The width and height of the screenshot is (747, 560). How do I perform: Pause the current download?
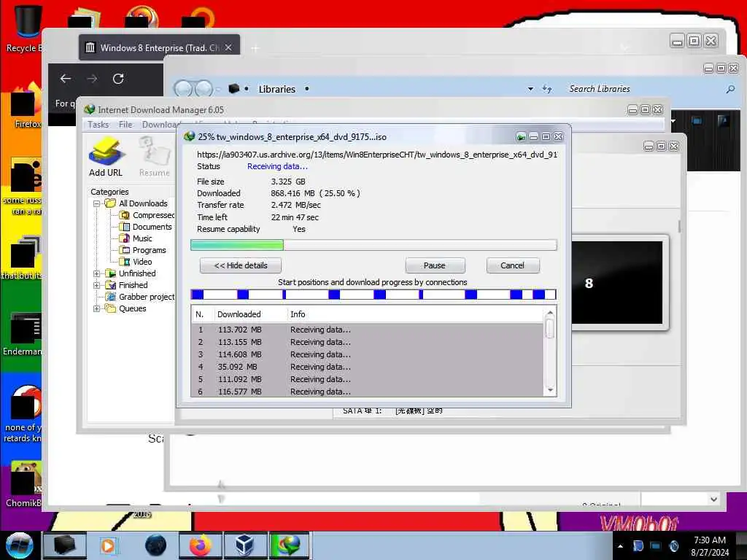[435, 265]
